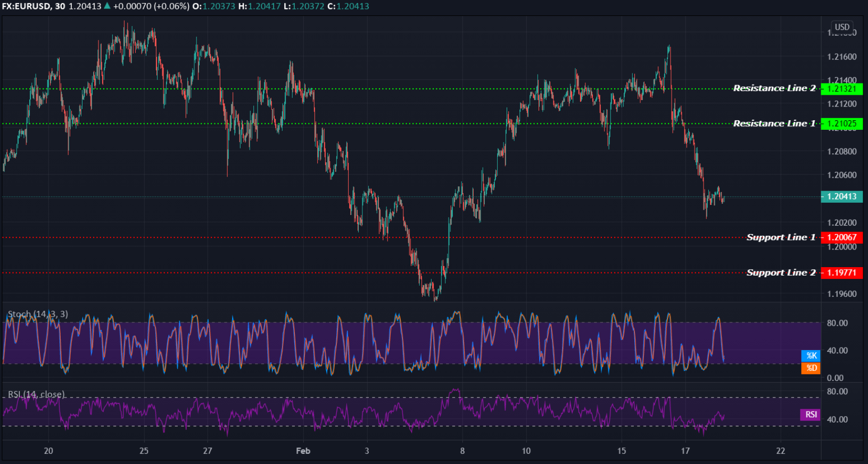
Task: Click date 25 on the time axis
Action: click(x=144, y=451)
